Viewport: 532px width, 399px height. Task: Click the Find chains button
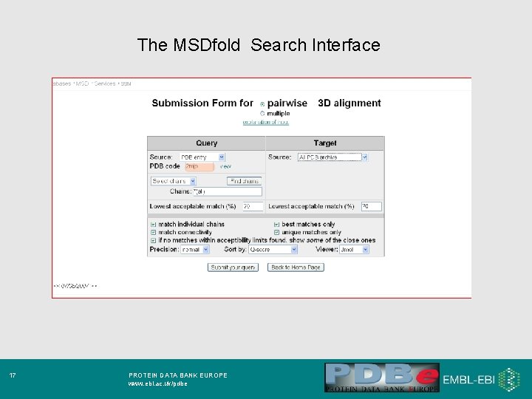(245, 181)
